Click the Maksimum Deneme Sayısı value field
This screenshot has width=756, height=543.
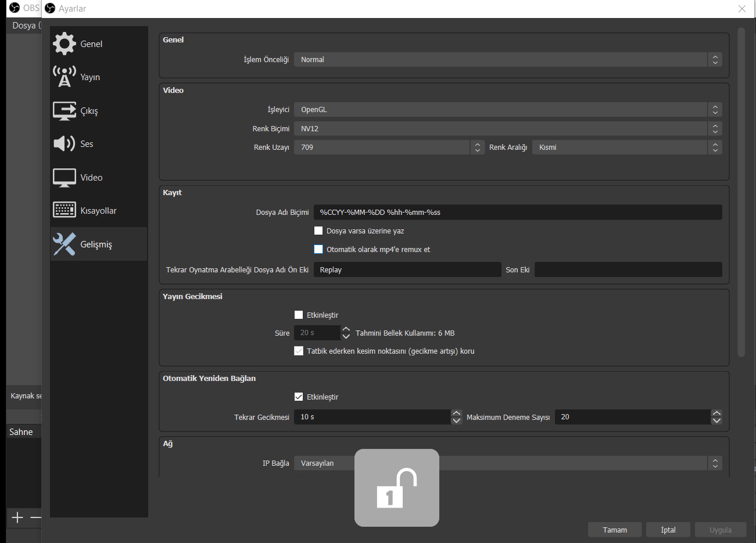(633, 417)
